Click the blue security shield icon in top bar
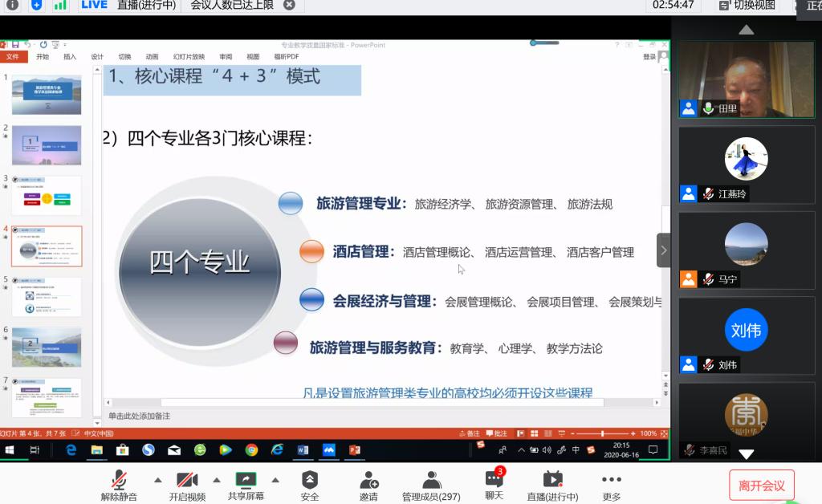Image resolution: width=822 pixels, height=504 pixels. pyautogui.click(x=36, y=5)
